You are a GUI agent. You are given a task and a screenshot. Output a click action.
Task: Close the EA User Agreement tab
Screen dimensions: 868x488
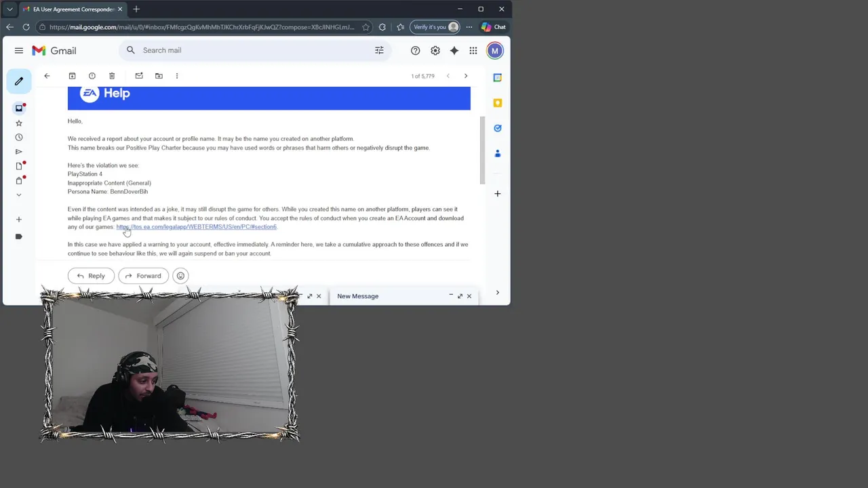point(120,9)
